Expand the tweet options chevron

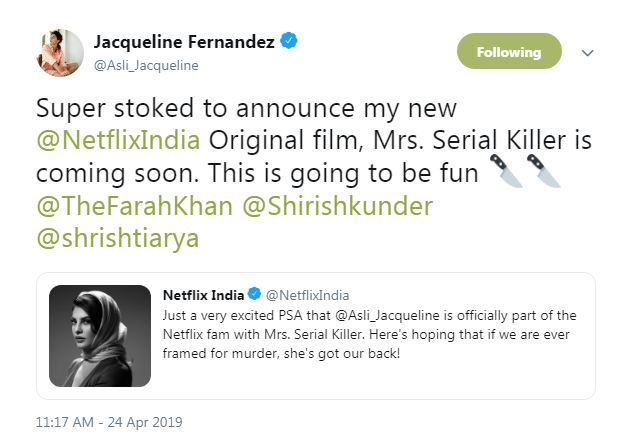click(587, 52)
